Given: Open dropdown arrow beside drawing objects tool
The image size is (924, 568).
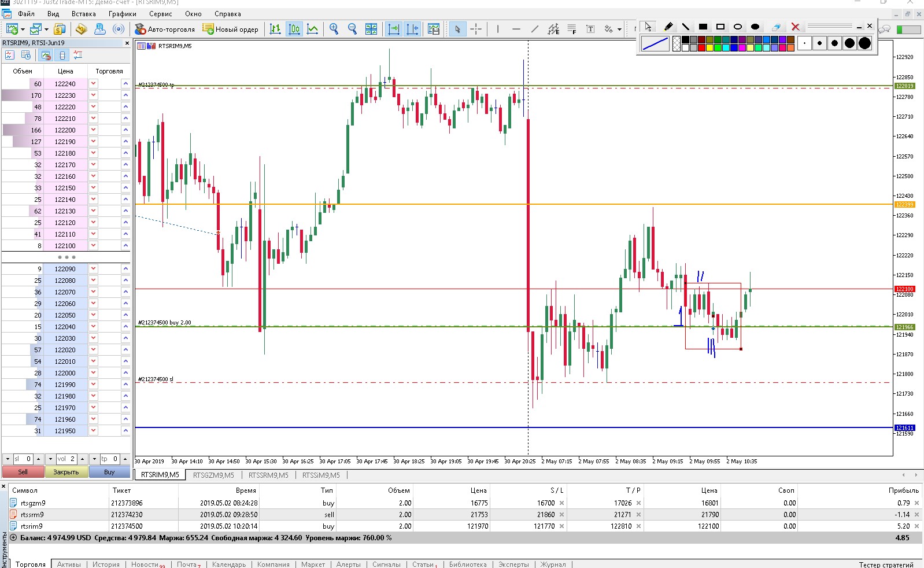Looking at the screenshot, I should click(x=619, y=29).
